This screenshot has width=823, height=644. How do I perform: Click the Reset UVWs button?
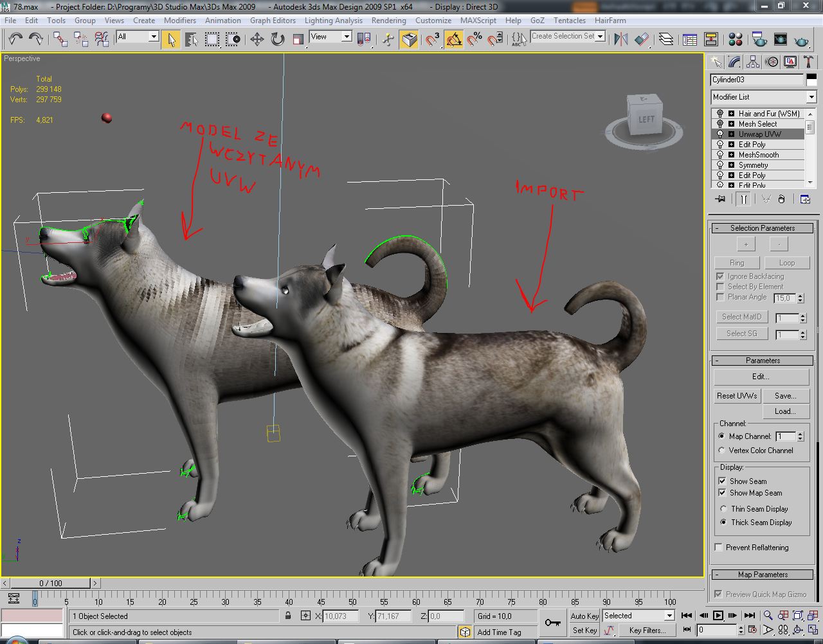(x=737, y=396)
